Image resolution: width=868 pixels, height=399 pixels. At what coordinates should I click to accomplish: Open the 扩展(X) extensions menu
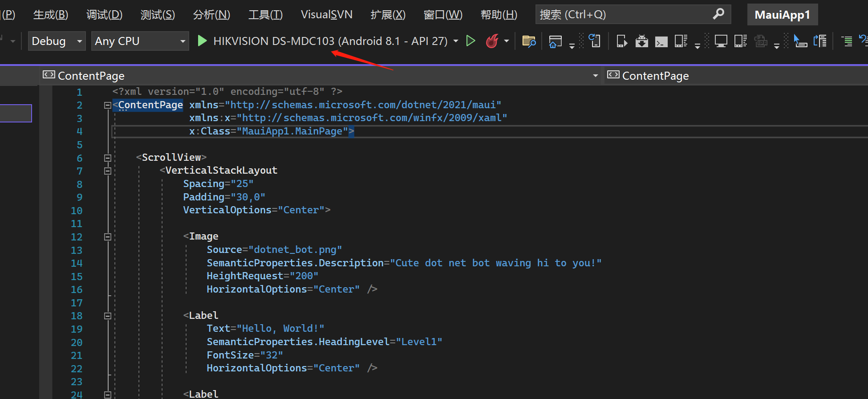click(x=388, y=15)
